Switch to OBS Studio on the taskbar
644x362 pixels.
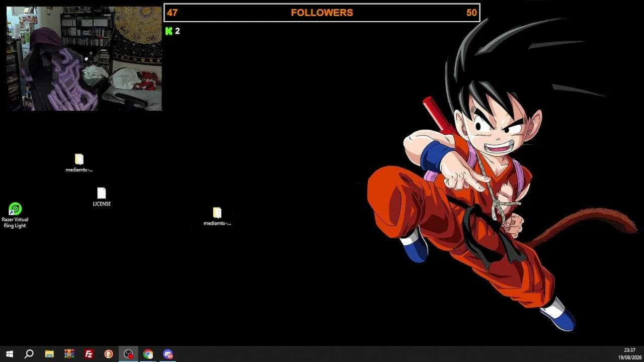click(128, 354)
